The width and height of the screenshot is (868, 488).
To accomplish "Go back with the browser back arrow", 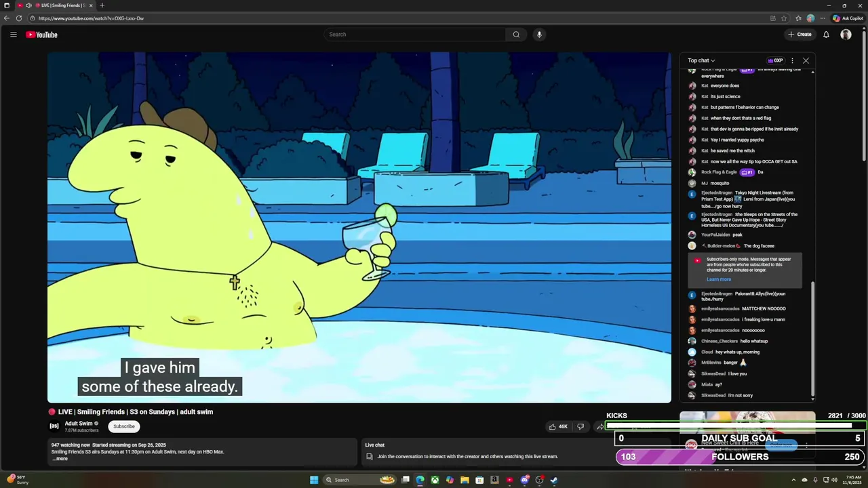I will tap(7, 18).
